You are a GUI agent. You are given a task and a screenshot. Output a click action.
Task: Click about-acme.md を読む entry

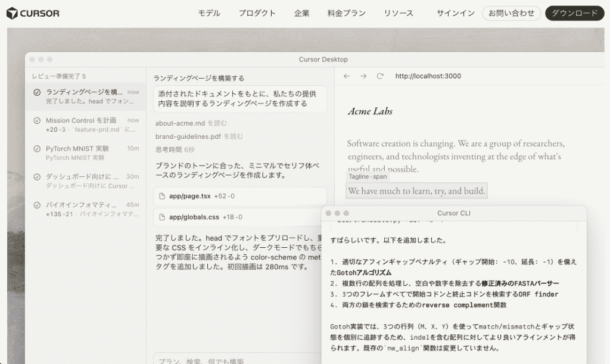click(x=191, y=123)
